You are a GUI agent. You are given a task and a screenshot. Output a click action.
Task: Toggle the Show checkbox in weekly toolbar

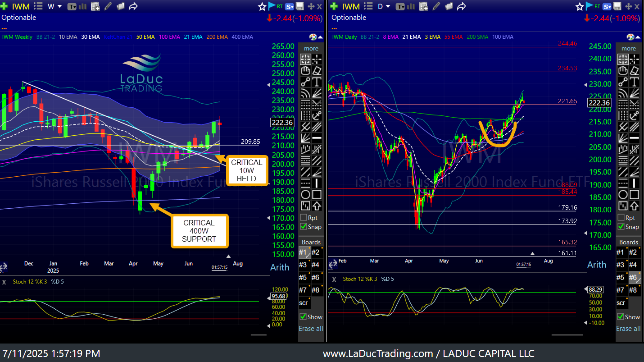(x=304, y=317)
